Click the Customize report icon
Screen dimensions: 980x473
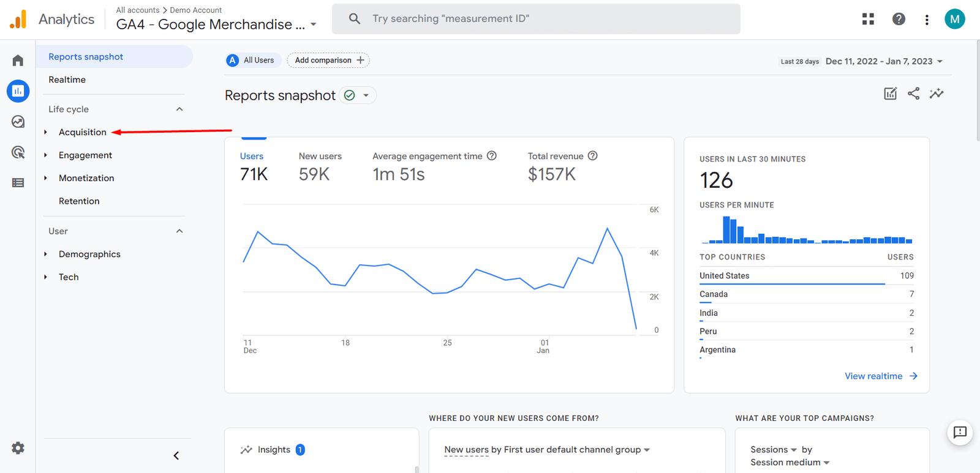point(890,94)
